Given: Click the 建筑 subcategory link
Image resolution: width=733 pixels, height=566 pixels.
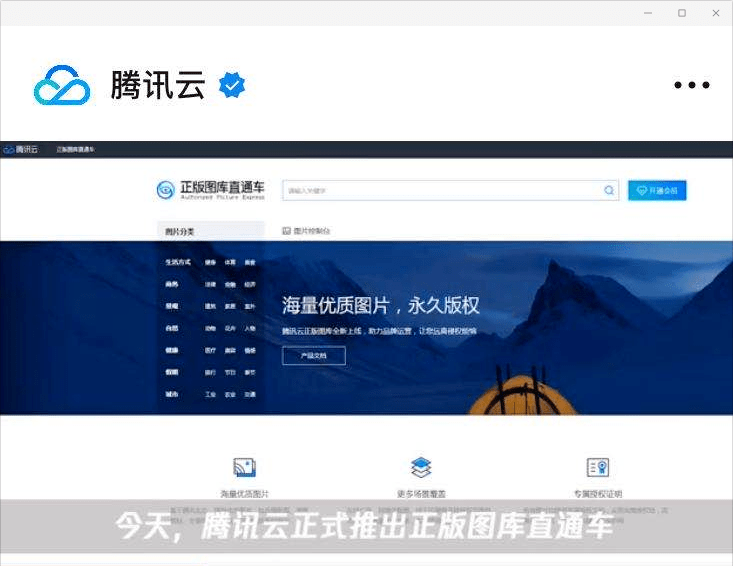Looking at the screenshot, I should 210,306.
